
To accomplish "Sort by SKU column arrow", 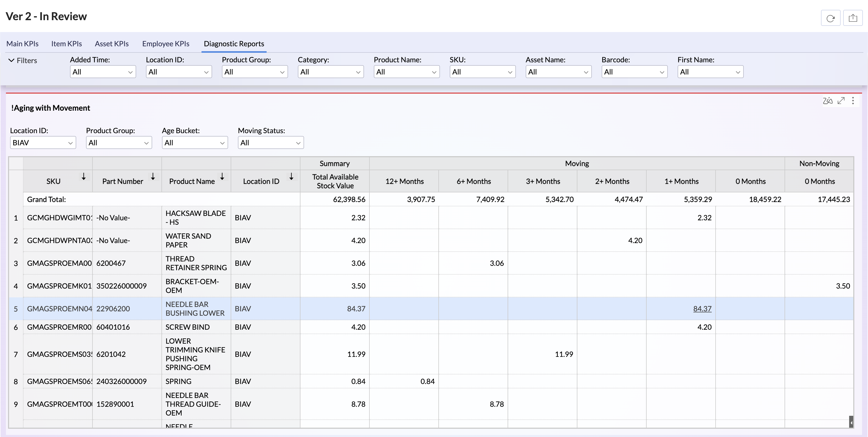I will pos(83,176).
